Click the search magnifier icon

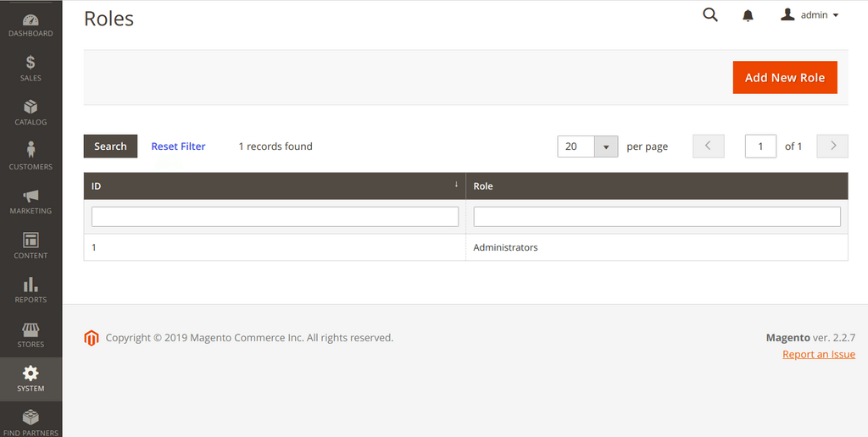click(710, 14)
